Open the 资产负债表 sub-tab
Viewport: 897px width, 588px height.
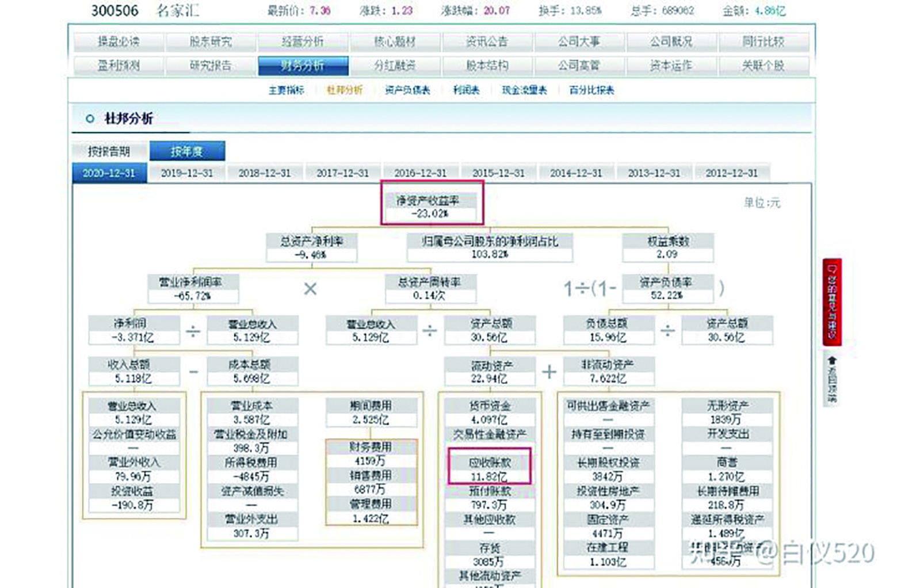click(406, 90)
